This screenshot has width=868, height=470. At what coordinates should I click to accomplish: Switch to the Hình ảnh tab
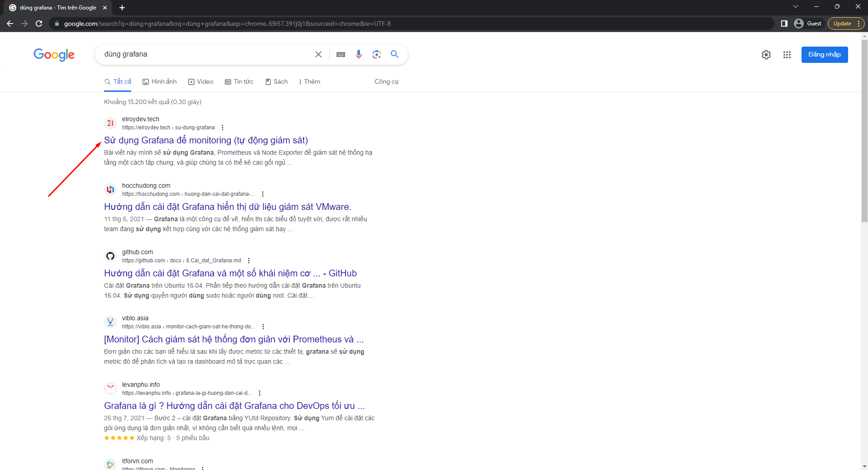coord(160,82)
